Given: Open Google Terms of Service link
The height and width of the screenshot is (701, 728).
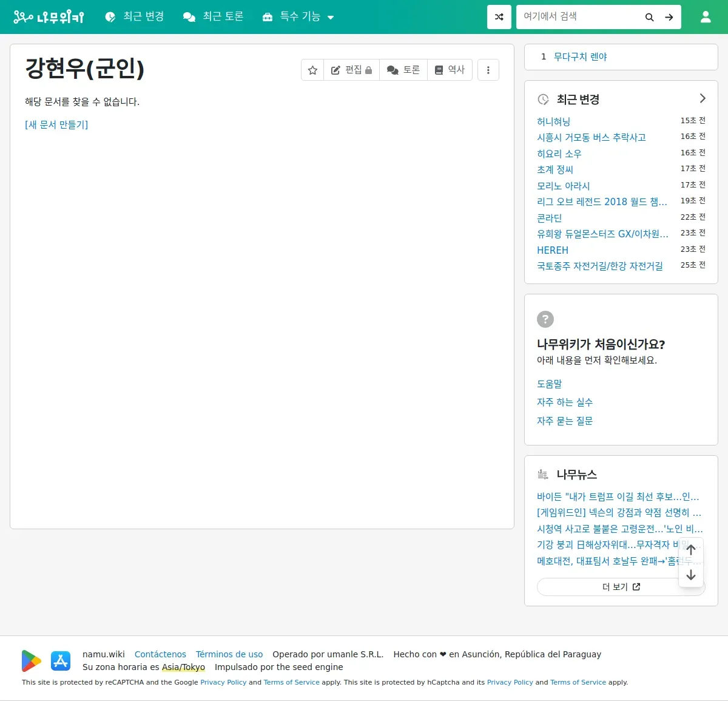Looking at the screenshot, I should coord(291,682).
